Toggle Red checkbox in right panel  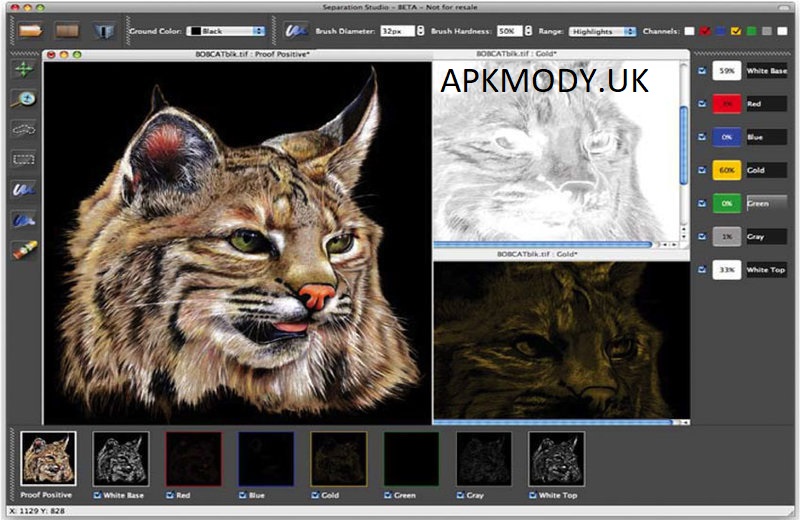pos(702,104)
